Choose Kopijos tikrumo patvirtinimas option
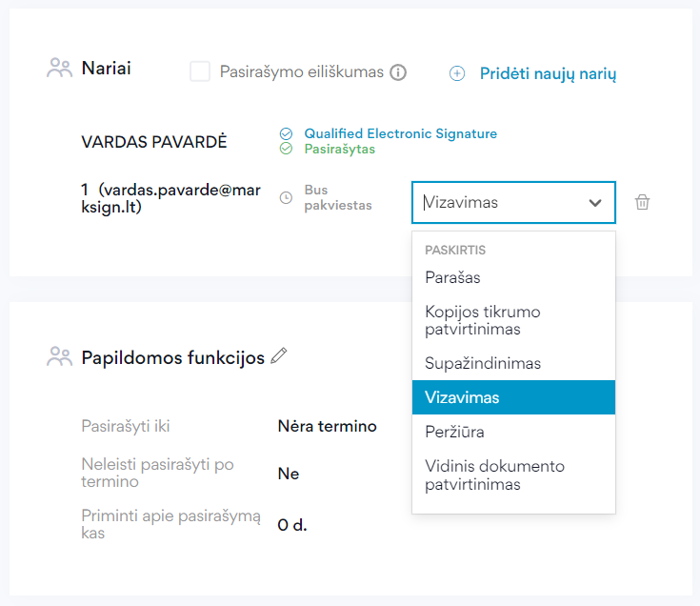This screenshot has height=606, width=700. click(513, 320)
